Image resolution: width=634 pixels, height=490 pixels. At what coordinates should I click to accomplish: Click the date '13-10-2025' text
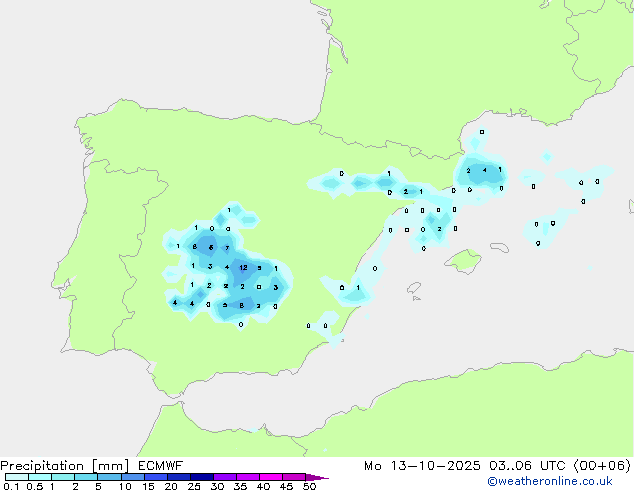(435, 466)
